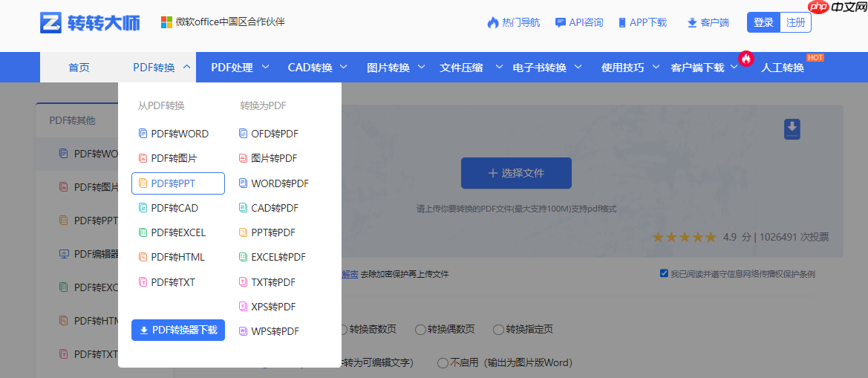Click the PDF转CAD icon in dropdown menu

(143, 208)
